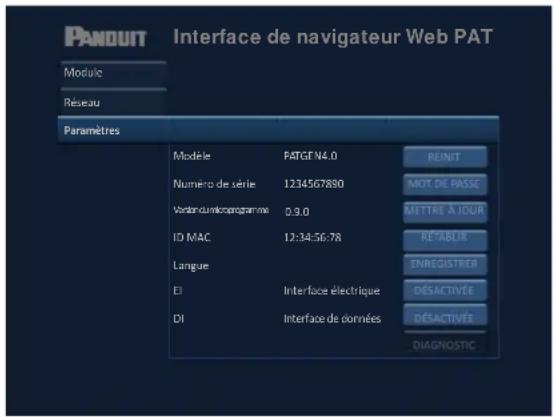Click the Numéro de série label
Screen dimensions: 554x417
click(214, 184)
